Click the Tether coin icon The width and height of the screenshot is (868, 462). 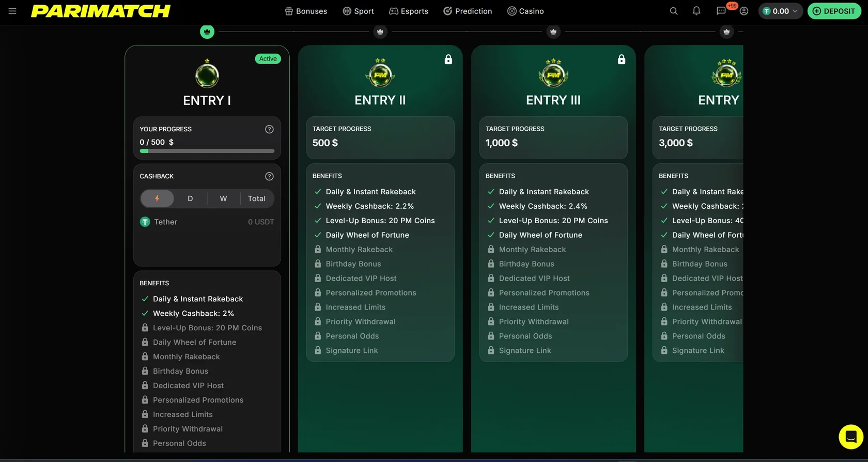(145, 222)
